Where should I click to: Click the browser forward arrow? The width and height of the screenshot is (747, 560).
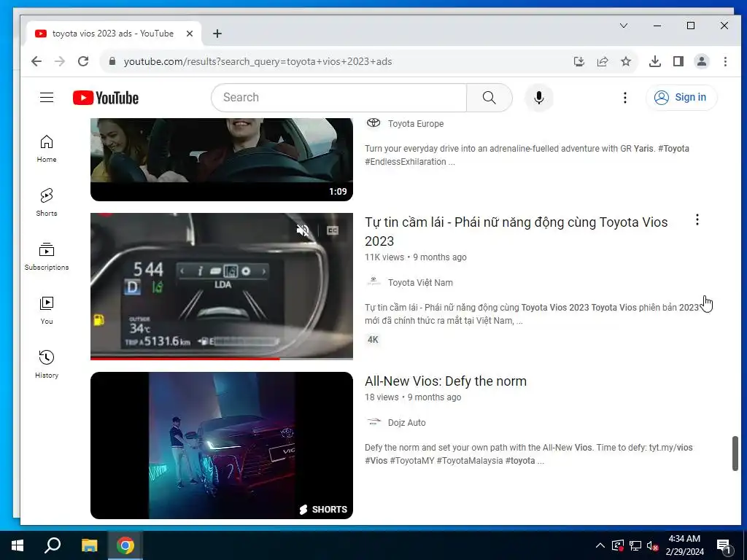[x=60, y=61]
